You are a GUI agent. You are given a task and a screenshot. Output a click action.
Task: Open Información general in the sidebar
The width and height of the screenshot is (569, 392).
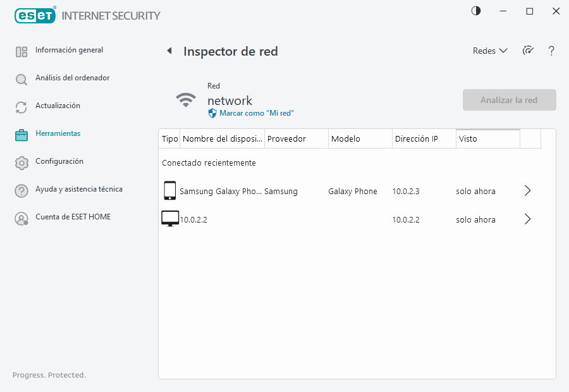pyautogui.click(x=69, y=51)
